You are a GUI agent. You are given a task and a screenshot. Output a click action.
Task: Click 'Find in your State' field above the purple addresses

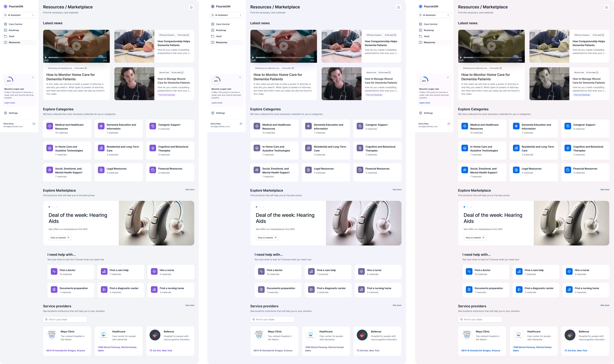coord(65,319)
